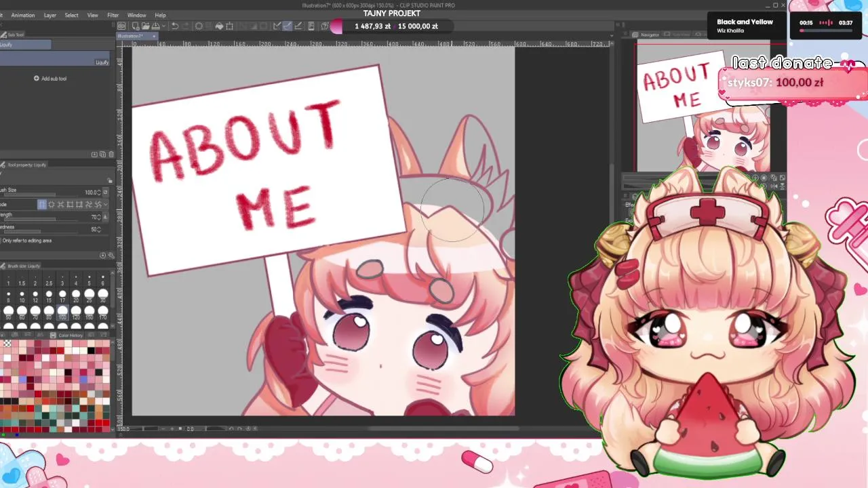Adjust the Brush Size slider
Viewport: 868px width, 488px height.
41,195
